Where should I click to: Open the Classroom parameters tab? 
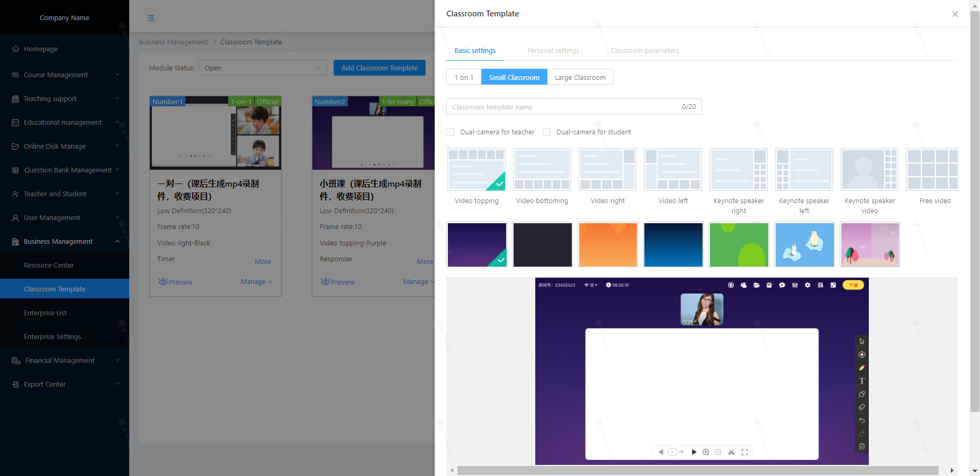click(x=644, y=51)
